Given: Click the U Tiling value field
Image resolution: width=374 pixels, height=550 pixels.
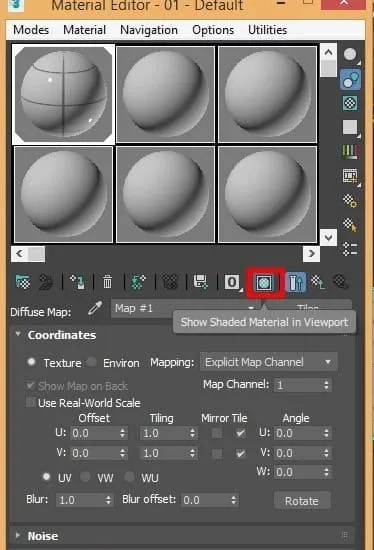Looking at the screenshot, I should (164, 433).
